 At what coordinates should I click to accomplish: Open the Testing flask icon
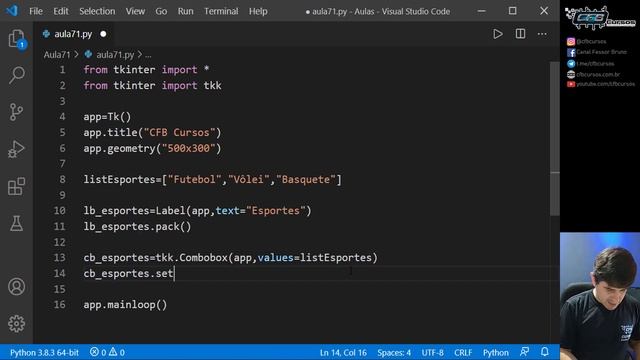17,223
